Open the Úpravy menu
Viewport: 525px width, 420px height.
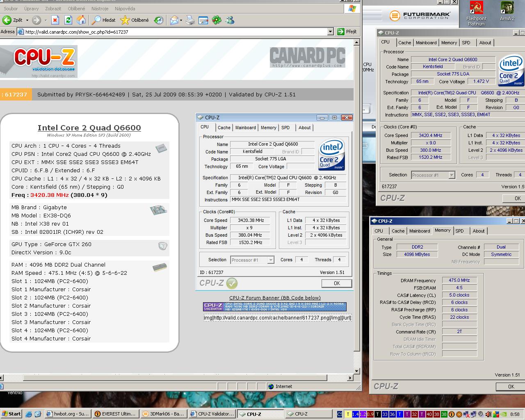31,8
